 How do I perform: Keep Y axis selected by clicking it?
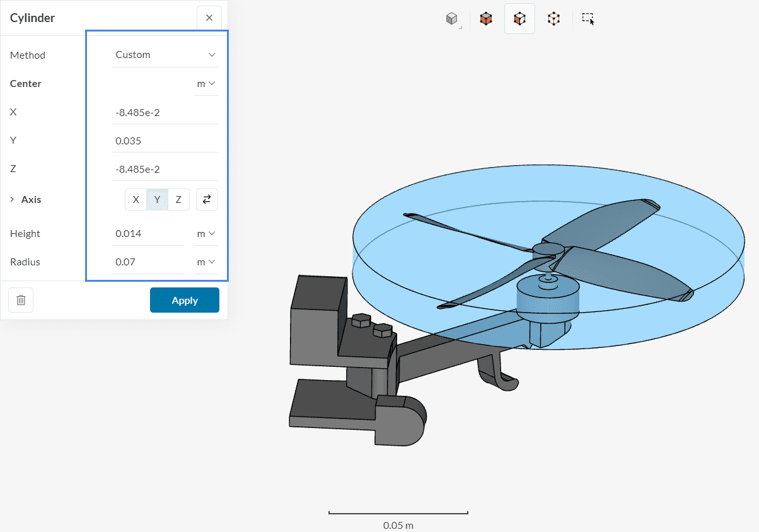click(x=156, y=199)
